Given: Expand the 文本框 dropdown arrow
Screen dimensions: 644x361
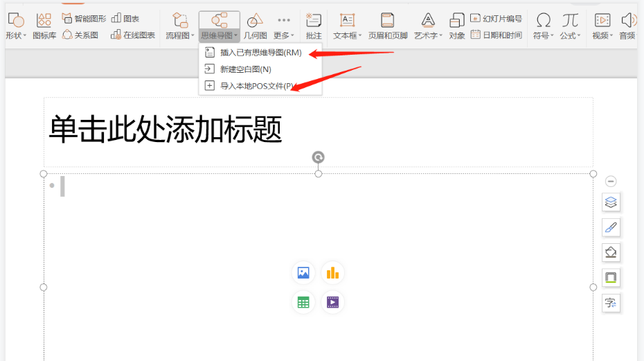Looking at the screenshot, I should [x=360, y=36].
